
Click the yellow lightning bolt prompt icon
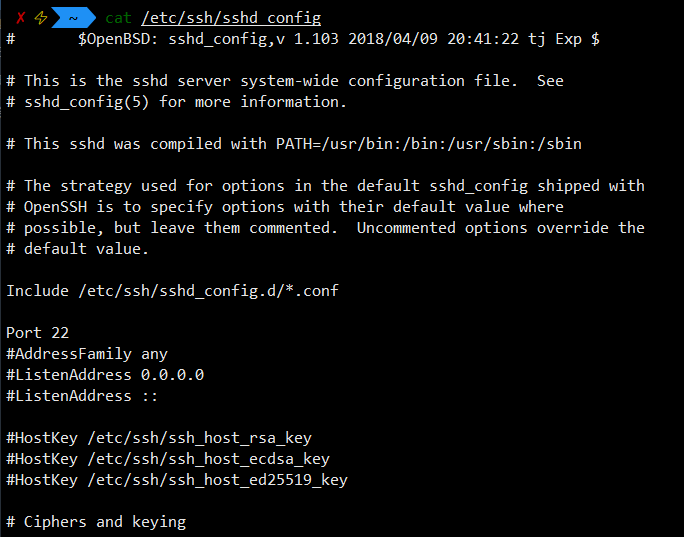click(x=41, y=18)
